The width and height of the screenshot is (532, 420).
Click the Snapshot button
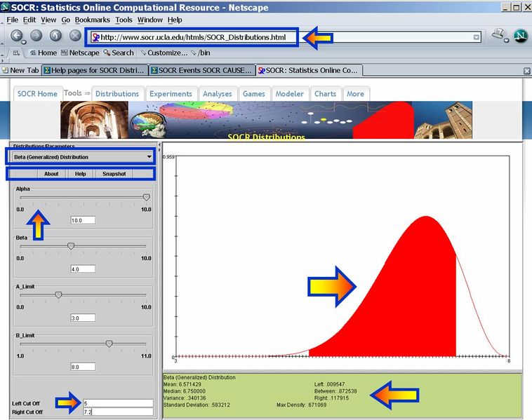click(x=114, y=174)
